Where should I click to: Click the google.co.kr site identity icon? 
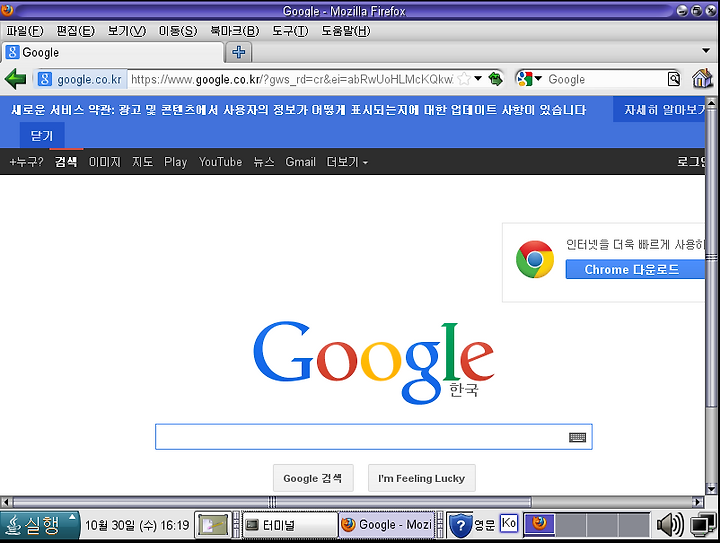click(x=45, y=79)
